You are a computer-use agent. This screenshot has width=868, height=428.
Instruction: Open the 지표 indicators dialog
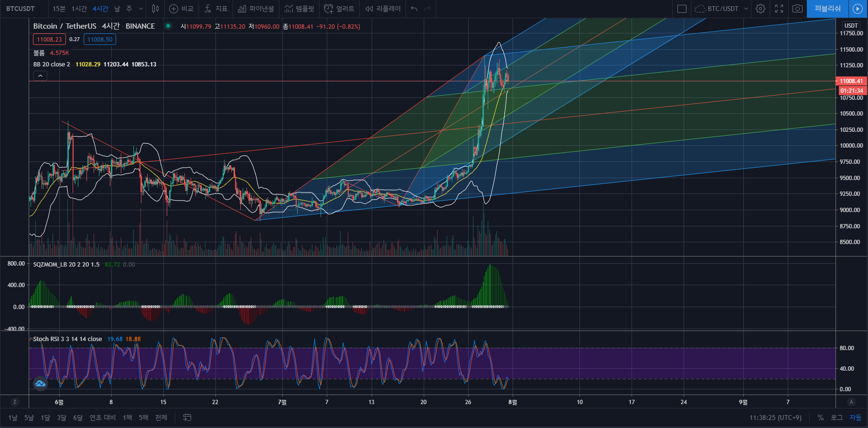point(216,9)
